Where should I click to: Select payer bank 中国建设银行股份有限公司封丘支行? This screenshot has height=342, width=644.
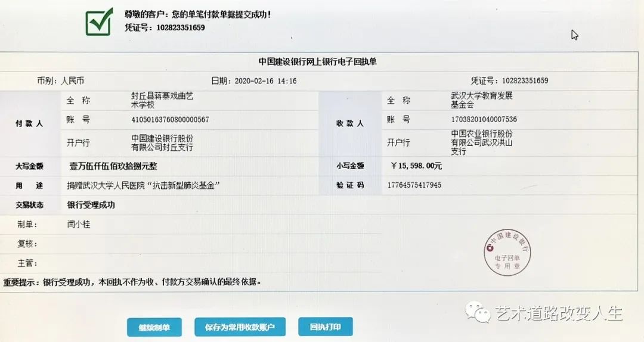[x=162, y=142]
